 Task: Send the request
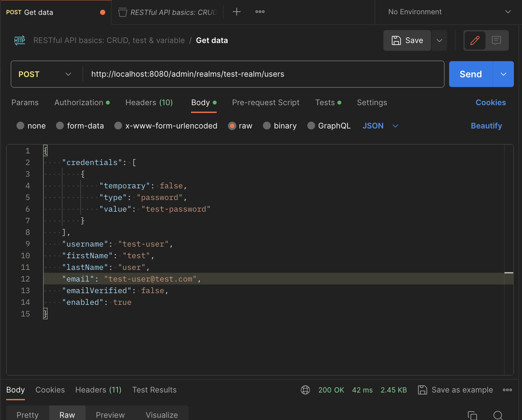point(470,74)
